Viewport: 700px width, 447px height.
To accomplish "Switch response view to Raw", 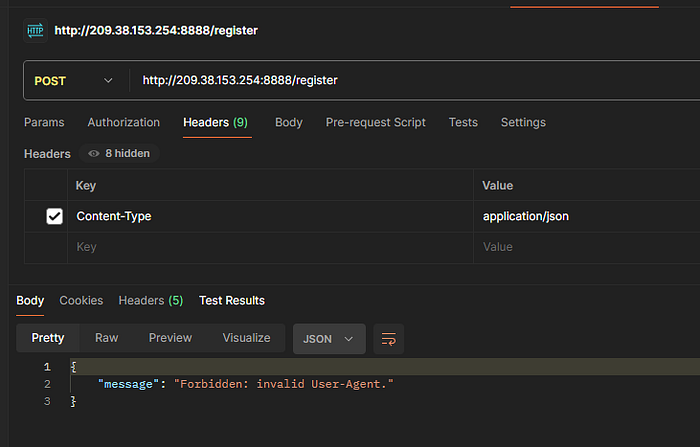I will coord(106,338).
